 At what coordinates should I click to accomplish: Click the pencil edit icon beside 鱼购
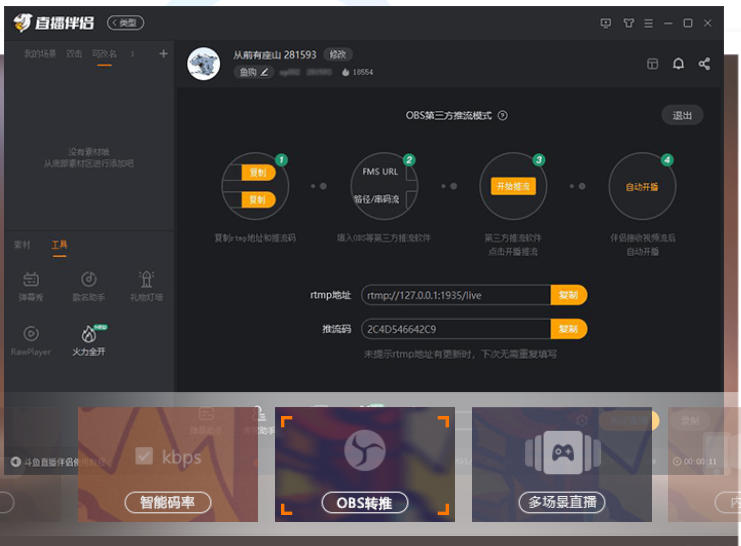click(x=265, y=72)
